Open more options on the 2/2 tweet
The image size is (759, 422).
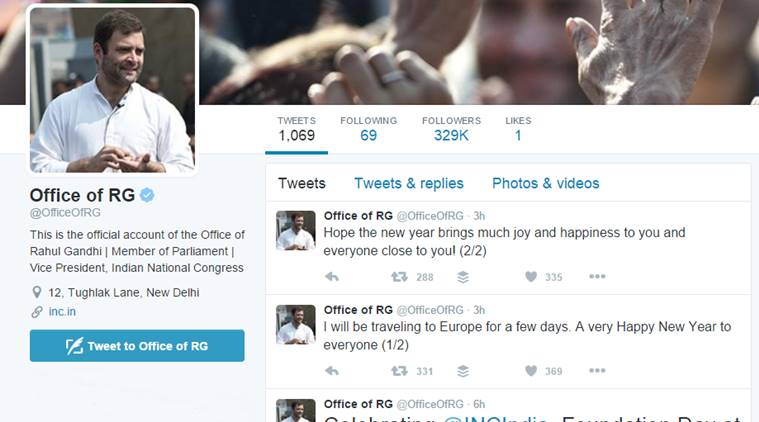(x=597, y=276)
